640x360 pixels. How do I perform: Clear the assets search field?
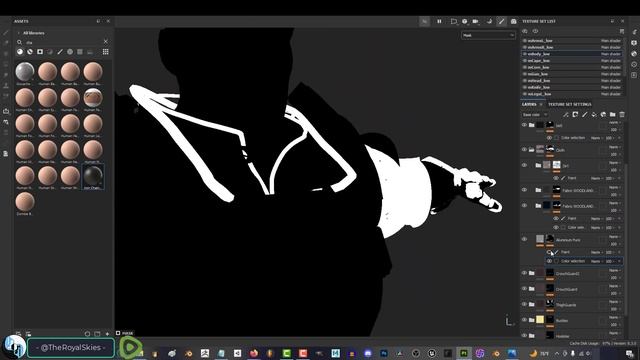106,42
